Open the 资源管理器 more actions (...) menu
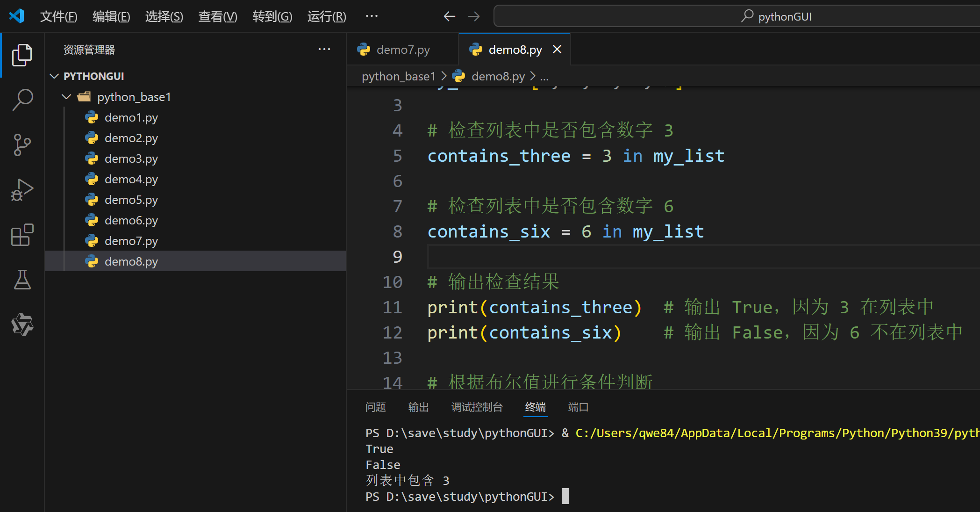 [324, 49]
